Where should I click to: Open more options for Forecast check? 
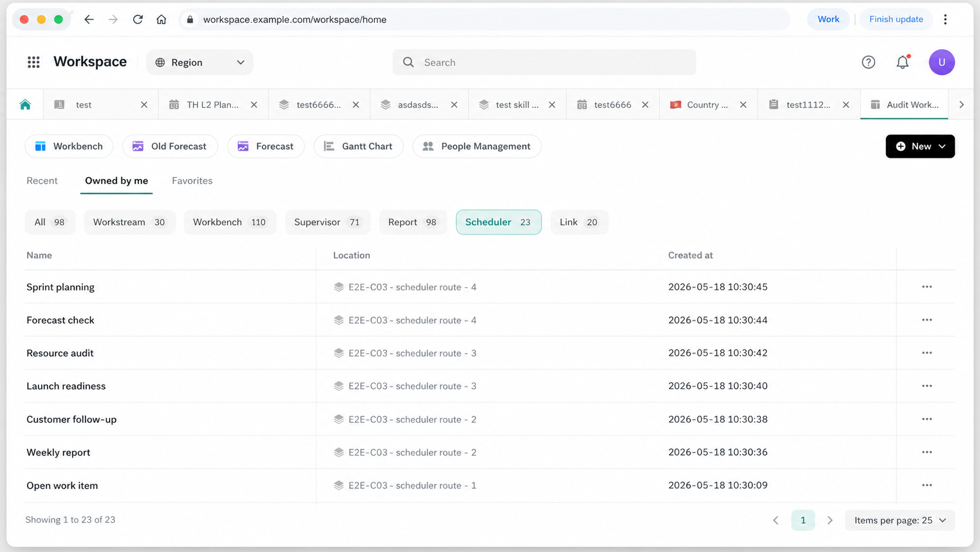coord(927,320)
